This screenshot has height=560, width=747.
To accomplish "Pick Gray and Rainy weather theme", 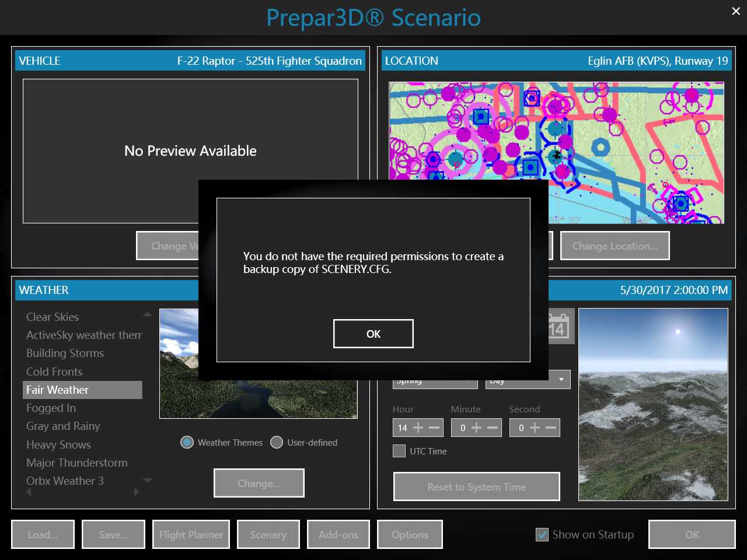I will [63, 426].
